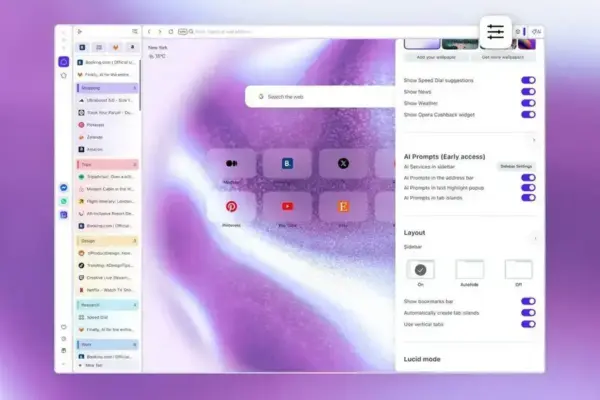Toggle Automatically create tab islands
The height and width of the screenshot is (400, 600).
click(x=528, y=313)
